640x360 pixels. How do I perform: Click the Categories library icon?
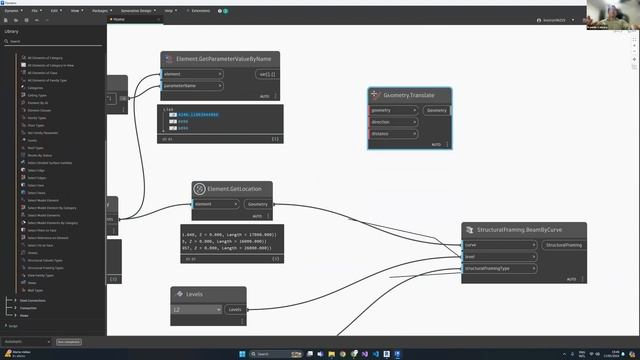click(x=23, y=87)
